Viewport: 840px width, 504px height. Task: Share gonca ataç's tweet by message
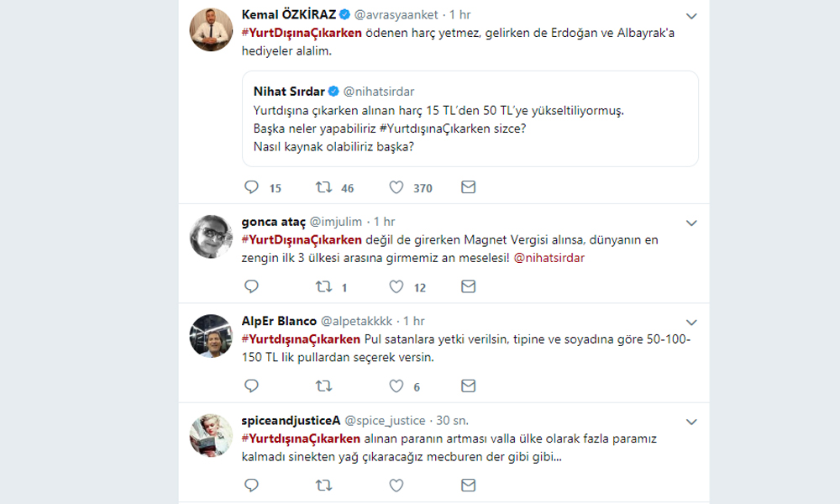(x=469, y=287)
